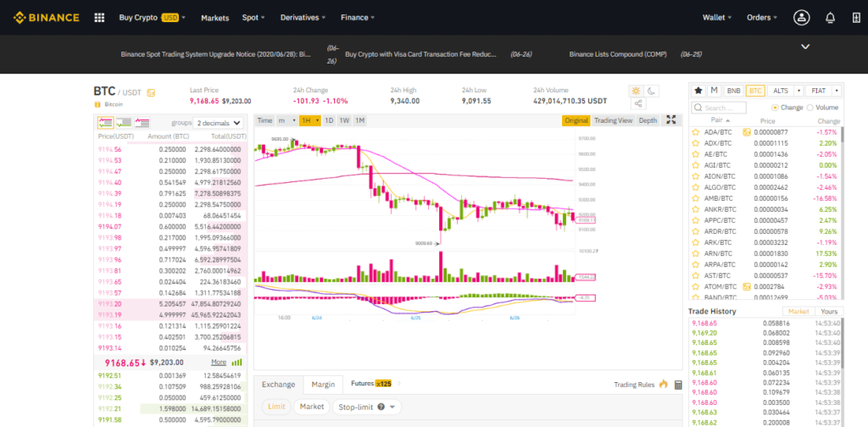Open Futures x125 tab
The image size is (868, 427).
(371, 383)
